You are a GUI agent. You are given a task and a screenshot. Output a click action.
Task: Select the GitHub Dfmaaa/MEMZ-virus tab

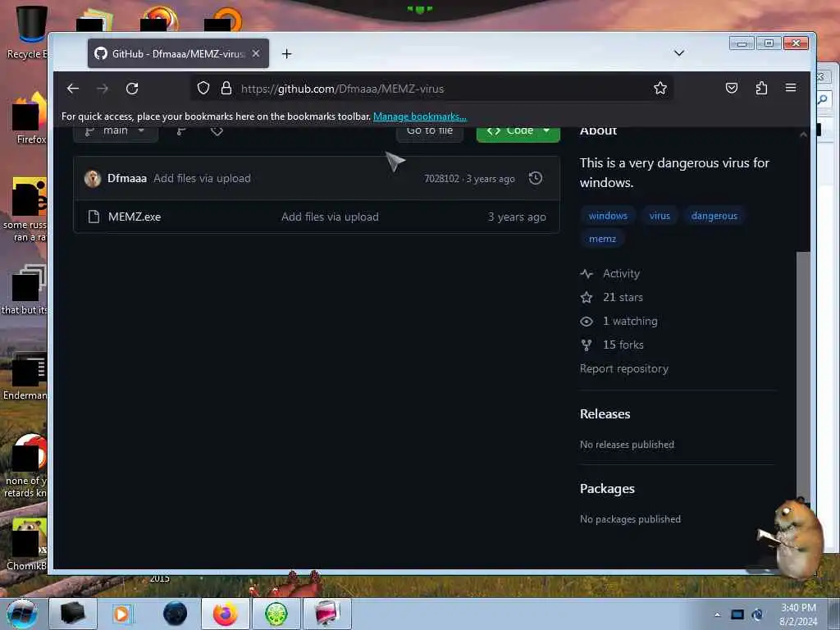(178, 53)
